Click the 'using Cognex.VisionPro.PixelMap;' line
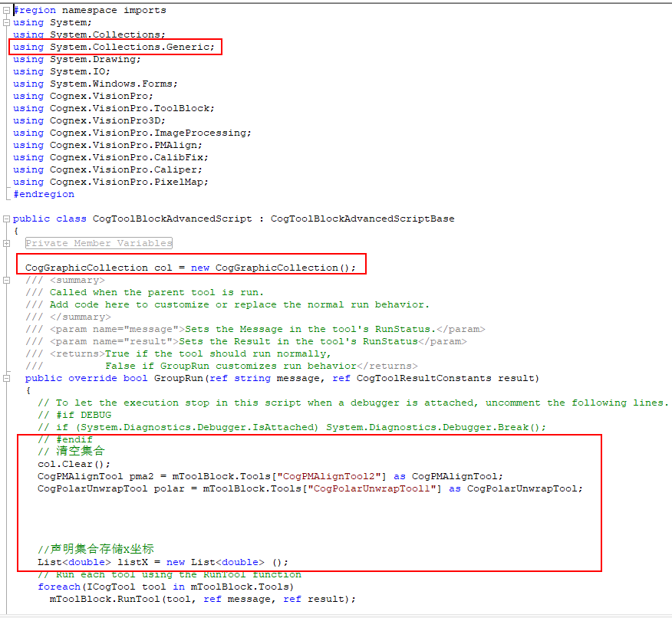Screen dimensions: 672x618 pyautogui.click(x=110, y=182)
